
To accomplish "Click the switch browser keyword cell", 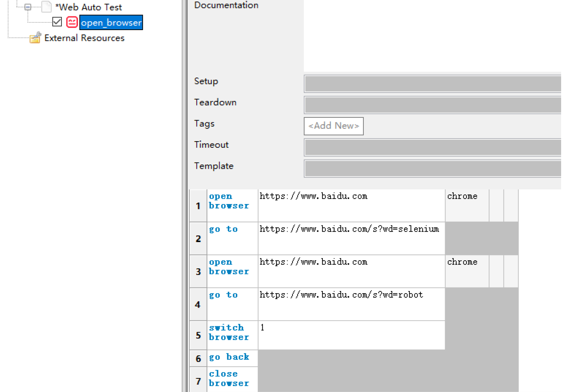I will coord(232,335).
